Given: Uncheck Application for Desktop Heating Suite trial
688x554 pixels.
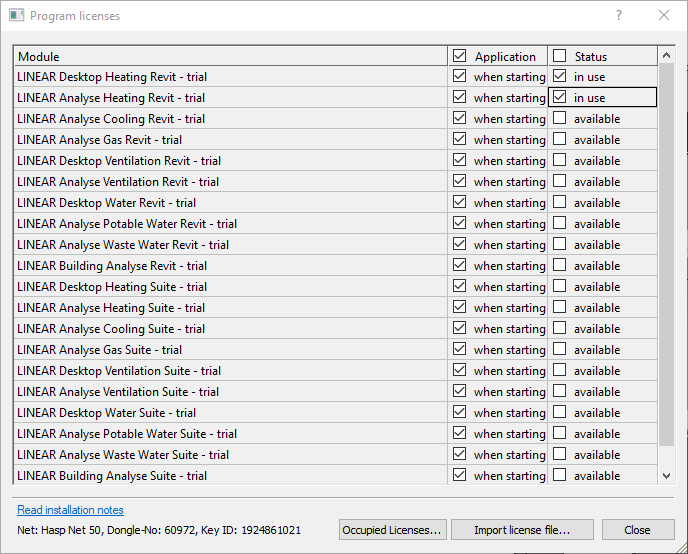Looking at the screenshot, I should (459, 286).
